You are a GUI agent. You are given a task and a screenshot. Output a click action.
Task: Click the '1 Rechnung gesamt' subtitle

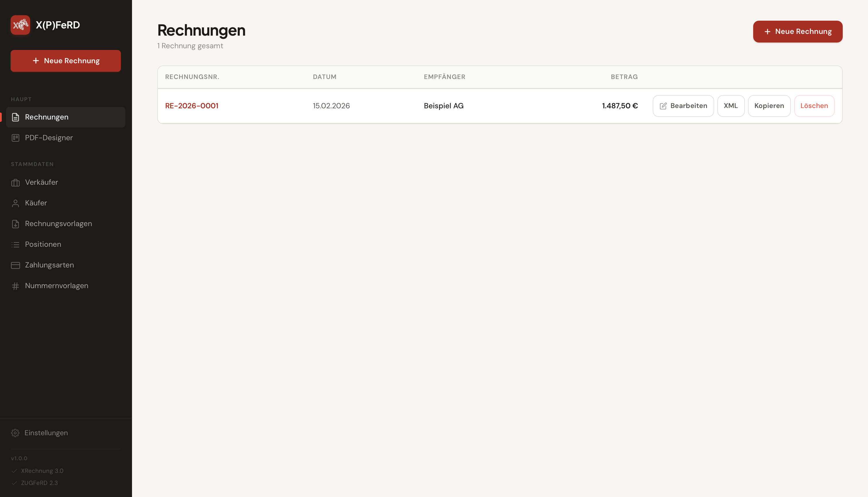click(x=190, y=46)
